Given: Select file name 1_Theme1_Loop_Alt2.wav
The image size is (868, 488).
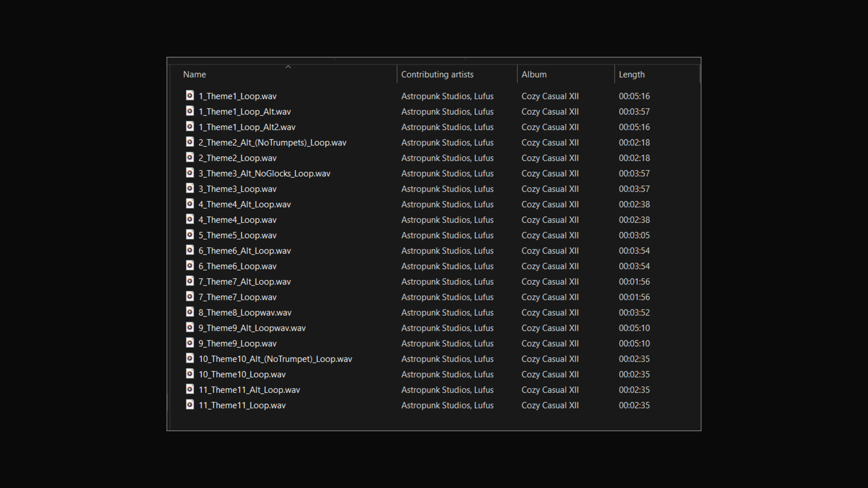Looking at the screenshot, I should pyautogui.click(x=247, y=127).
